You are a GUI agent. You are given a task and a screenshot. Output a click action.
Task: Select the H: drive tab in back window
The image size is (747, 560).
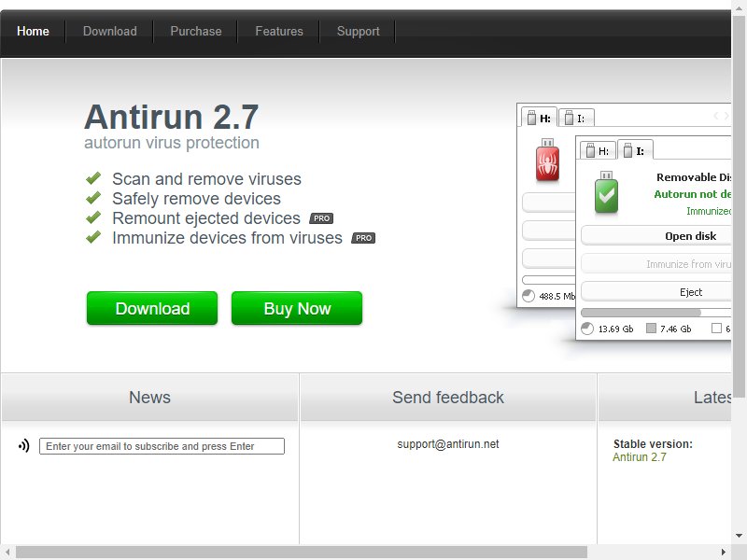click(x=540, y=119)
